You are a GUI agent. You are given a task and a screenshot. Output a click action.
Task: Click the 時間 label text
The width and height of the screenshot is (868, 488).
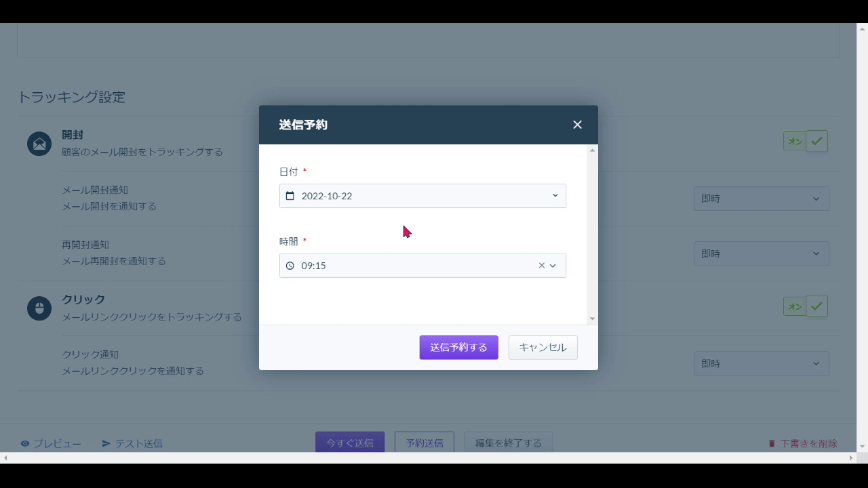point(288,241)
